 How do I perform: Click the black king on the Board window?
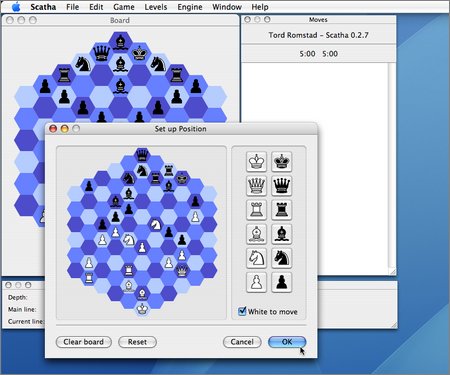coord(139,53)
